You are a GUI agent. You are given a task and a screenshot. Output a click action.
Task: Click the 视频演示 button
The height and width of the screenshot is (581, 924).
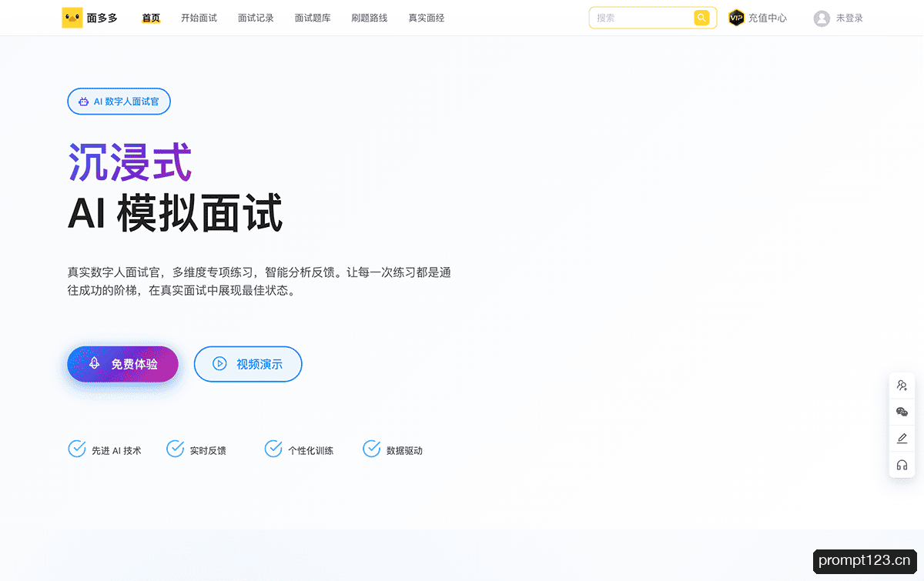[248, 364]
